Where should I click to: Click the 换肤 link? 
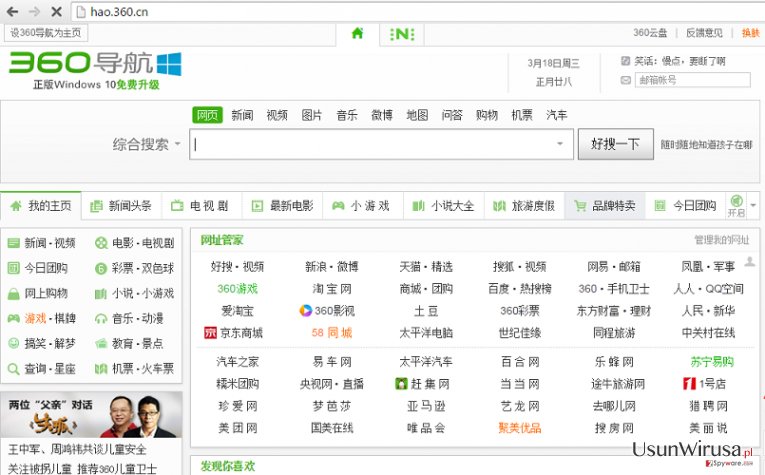click(x=750, y=33)
